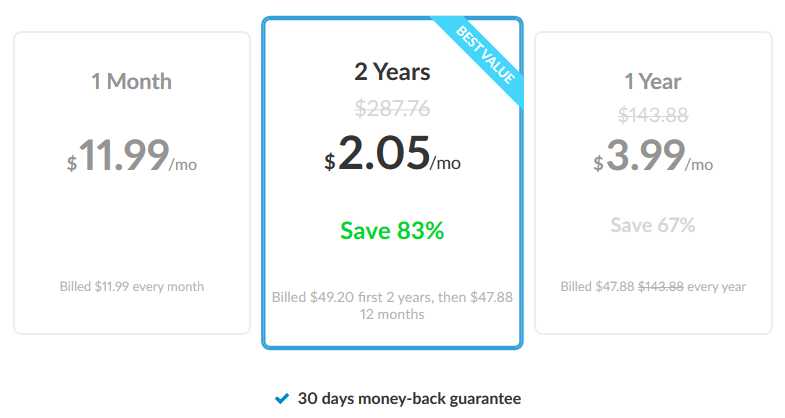Click the Billed $49.20 first 2 years note
Screen dimensions: 785x418
392,305
